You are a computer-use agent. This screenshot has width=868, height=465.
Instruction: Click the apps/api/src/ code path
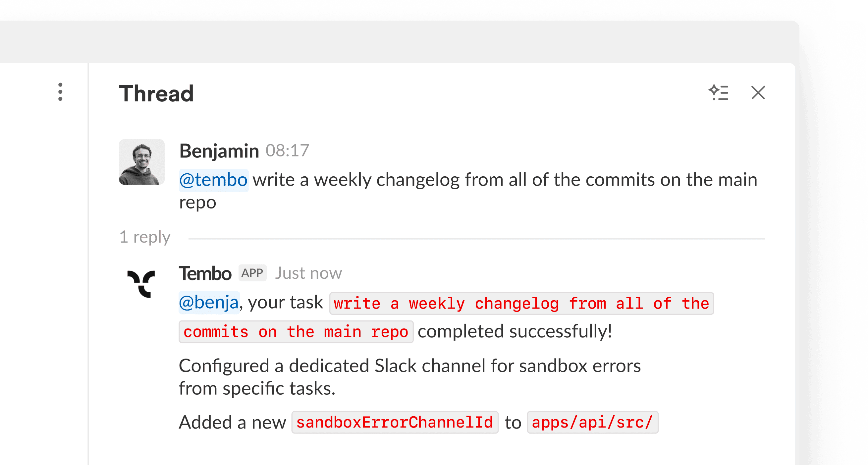pyautogui.click(x=592, y=422)
